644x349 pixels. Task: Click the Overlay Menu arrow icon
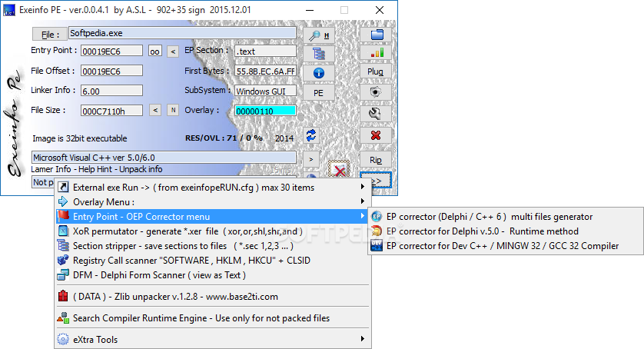[63, 202]
